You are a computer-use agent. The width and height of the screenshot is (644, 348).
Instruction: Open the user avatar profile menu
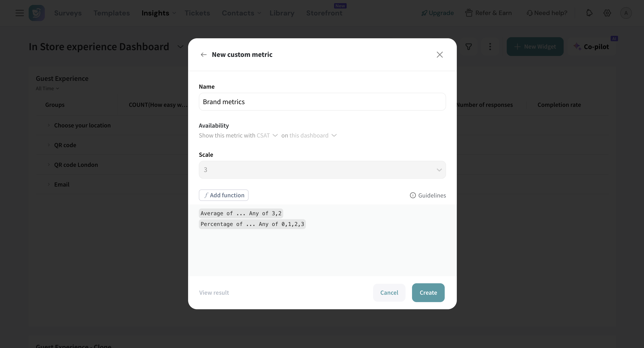coord(626,13)
